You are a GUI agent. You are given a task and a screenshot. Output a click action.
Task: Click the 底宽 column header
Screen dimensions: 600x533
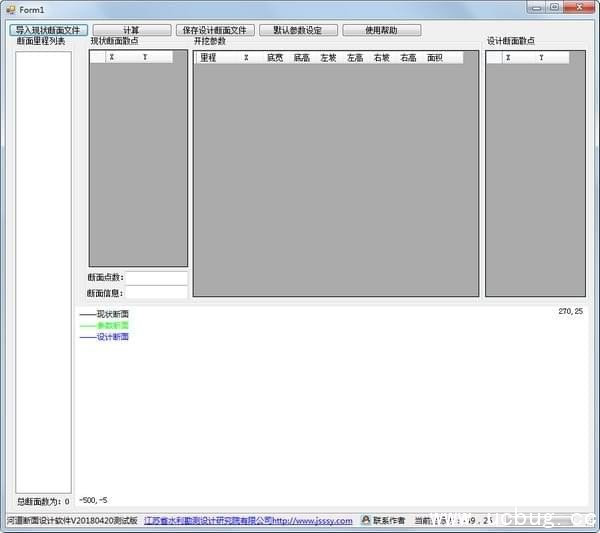(275, 58)
